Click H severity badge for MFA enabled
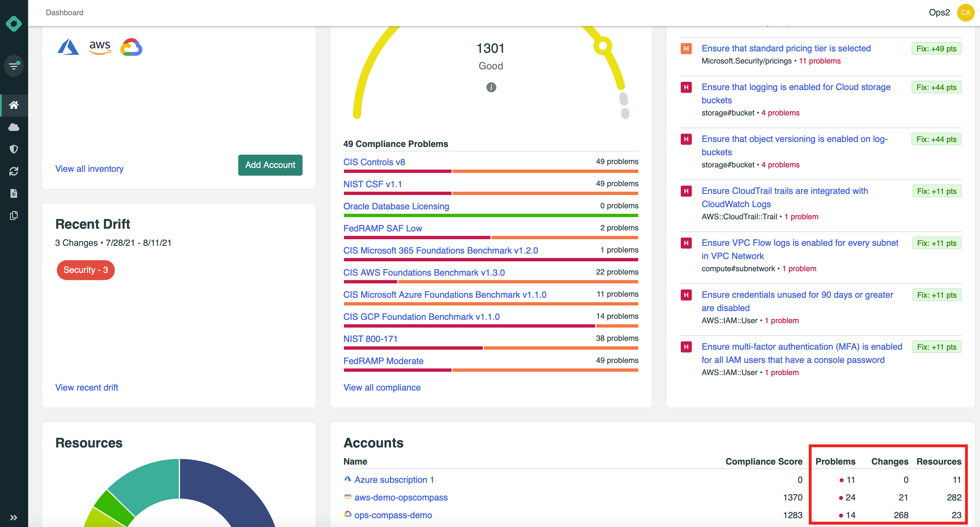The width and height of the screenshot is (980, 527). pyautogui.click(x=686, y=347)
